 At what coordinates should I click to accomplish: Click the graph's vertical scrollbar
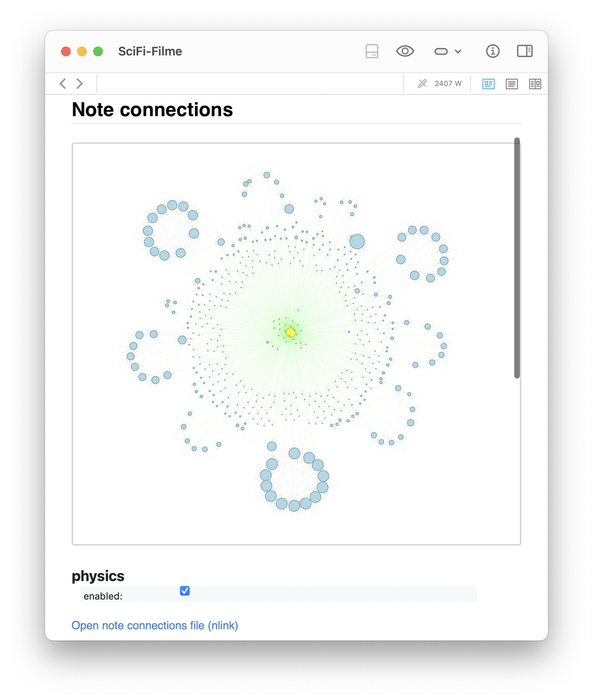coord(517,258)
